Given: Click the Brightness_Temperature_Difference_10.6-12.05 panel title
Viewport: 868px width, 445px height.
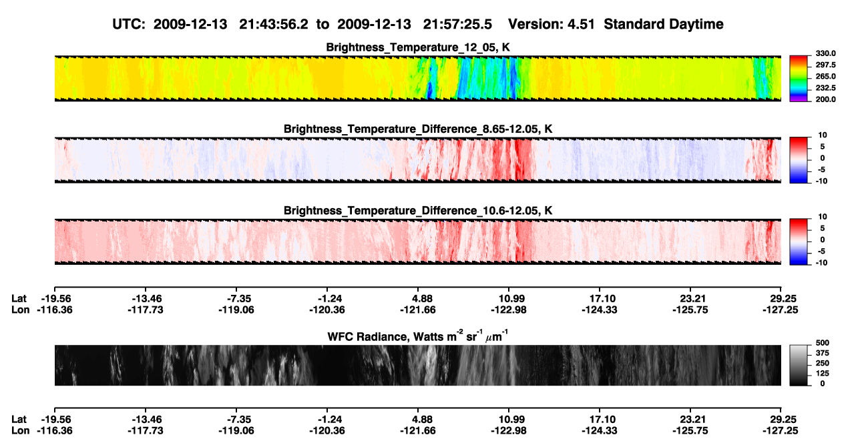Looking at the screenshot, I should (x=418, y=210).
